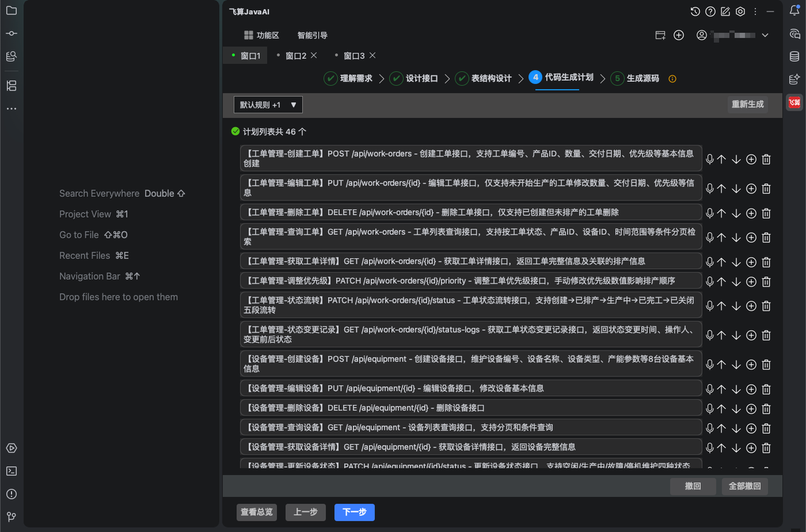
Task: Open the Notifications bell icon
Action: pos(795,11)
